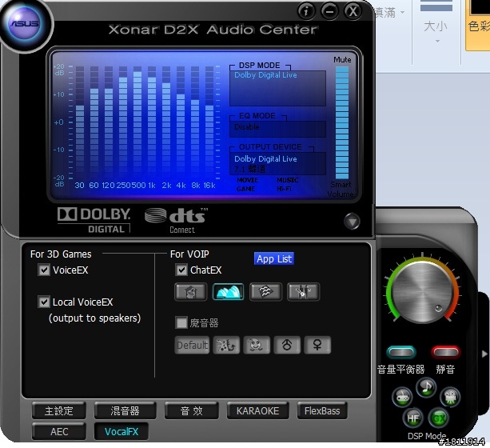
Task: Choose the female voice effect icon
Action: pos(317,345)
